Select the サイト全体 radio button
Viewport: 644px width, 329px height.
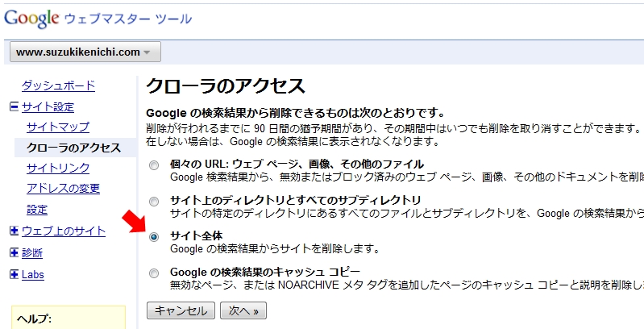(154, 237)
